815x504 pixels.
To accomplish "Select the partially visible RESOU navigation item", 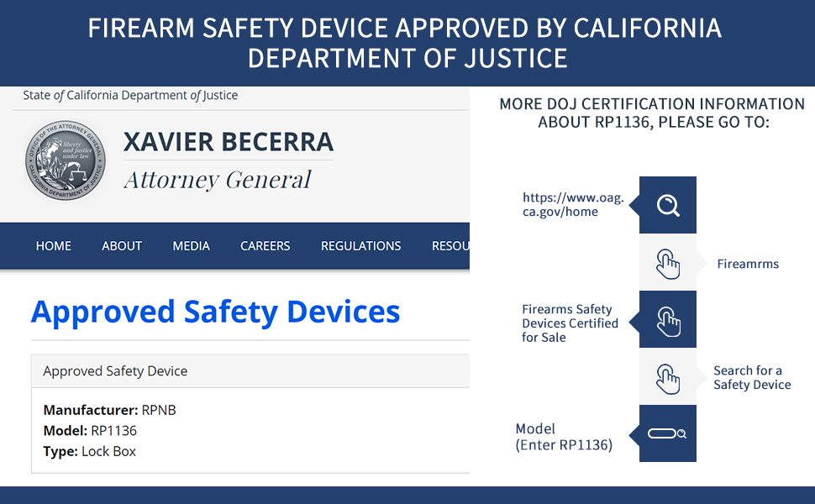I will pyautogui.click(x=450, y=246).
